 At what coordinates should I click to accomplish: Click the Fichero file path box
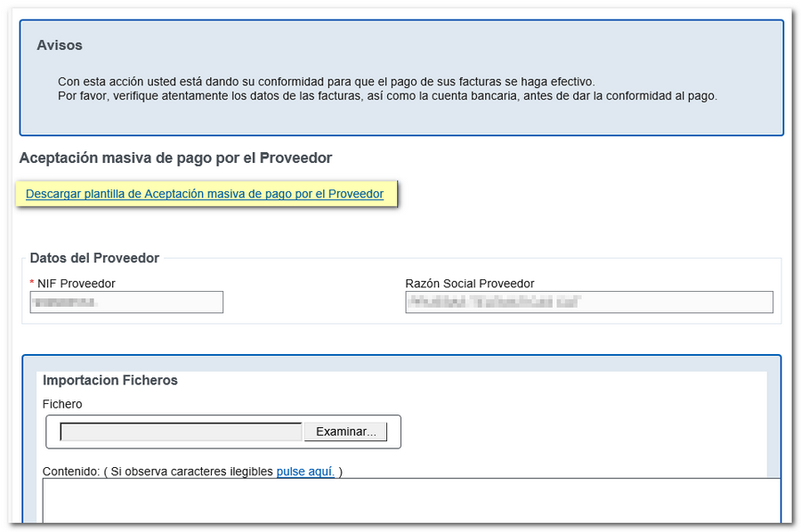click(x=182, y=432)
